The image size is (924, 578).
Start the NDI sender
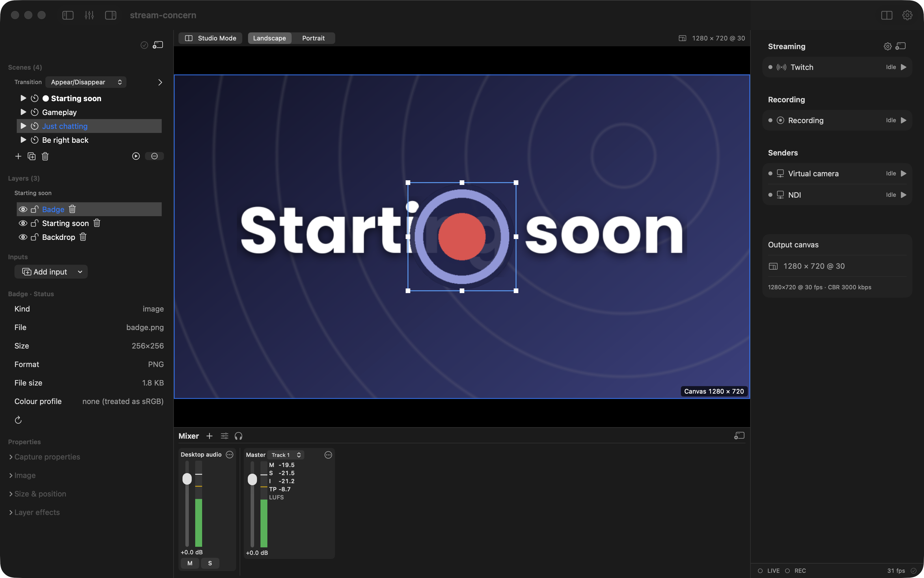point(903,195)
